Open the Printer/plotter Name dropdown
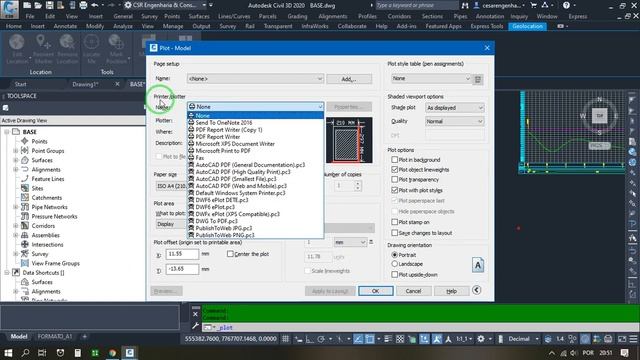Viewport: 640px width, 360px height. tap(256, 107)
